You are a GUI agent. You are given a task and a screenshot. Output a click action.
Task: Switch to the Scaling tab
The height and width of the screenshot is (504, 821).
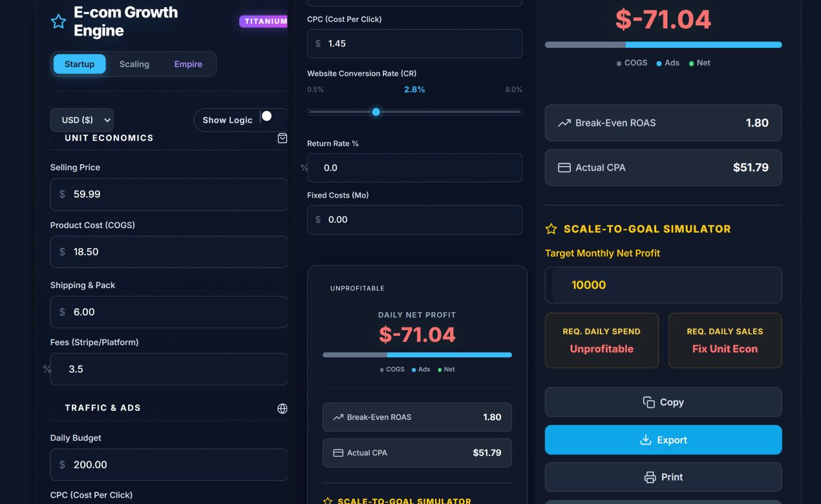[x=134, y=64]
